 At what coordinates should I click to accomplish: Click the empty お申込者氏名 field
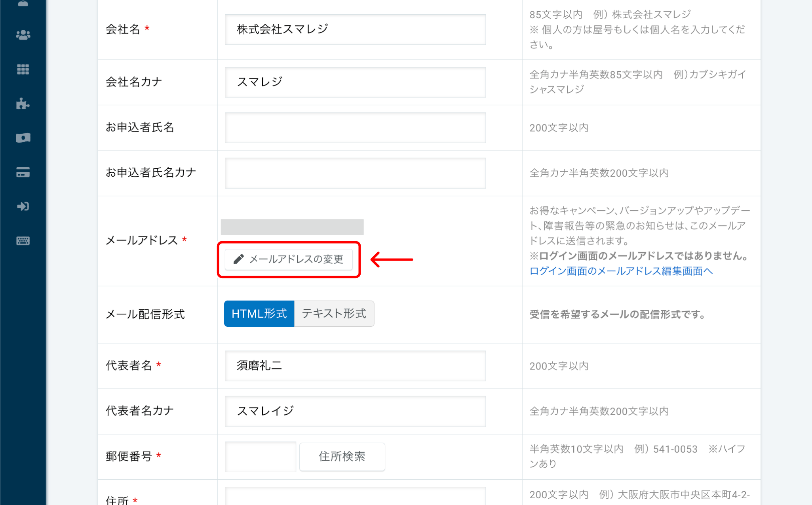pyautogui.click(x=355, y=128)
